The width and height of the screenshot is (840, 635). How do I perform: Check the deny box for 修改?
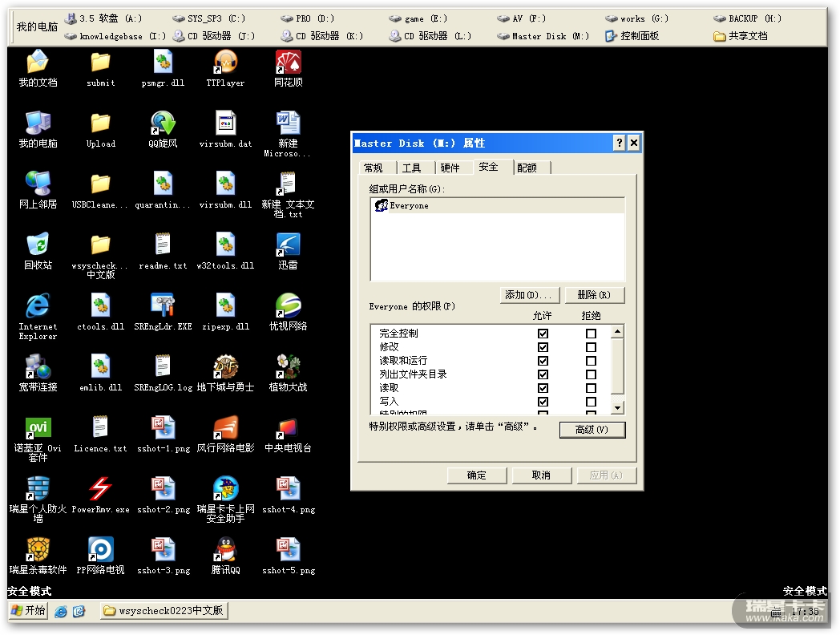pyautogui.click(x=591, y=347)
